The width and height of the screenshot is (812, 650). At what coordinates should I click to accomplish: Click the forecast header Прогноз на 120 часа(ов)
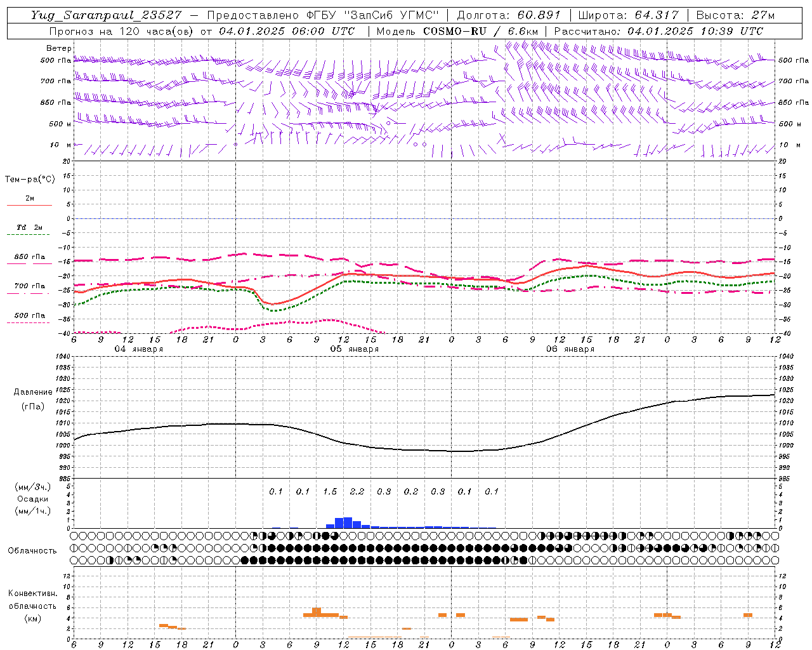123,31
